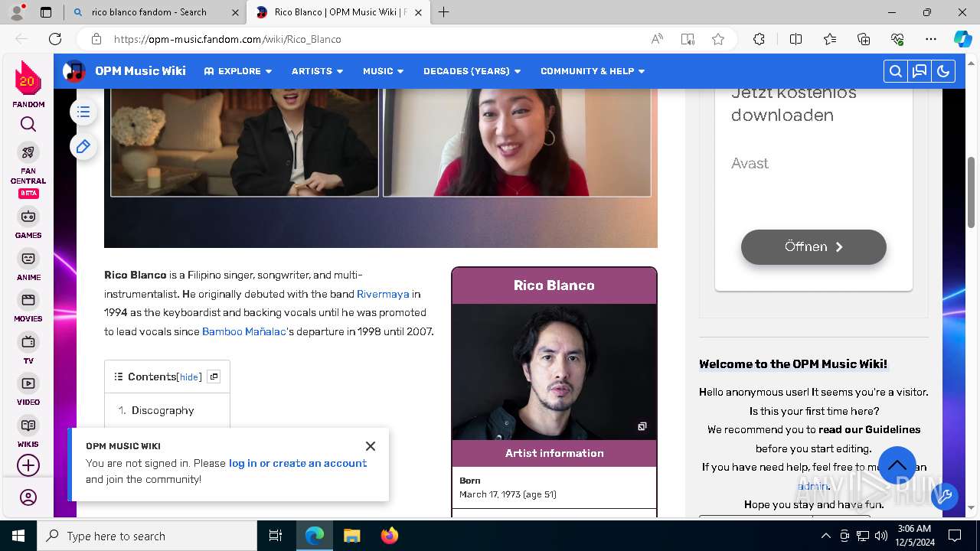
Task: Toggle dark mode moon icon
Action: tap(943, 71)
